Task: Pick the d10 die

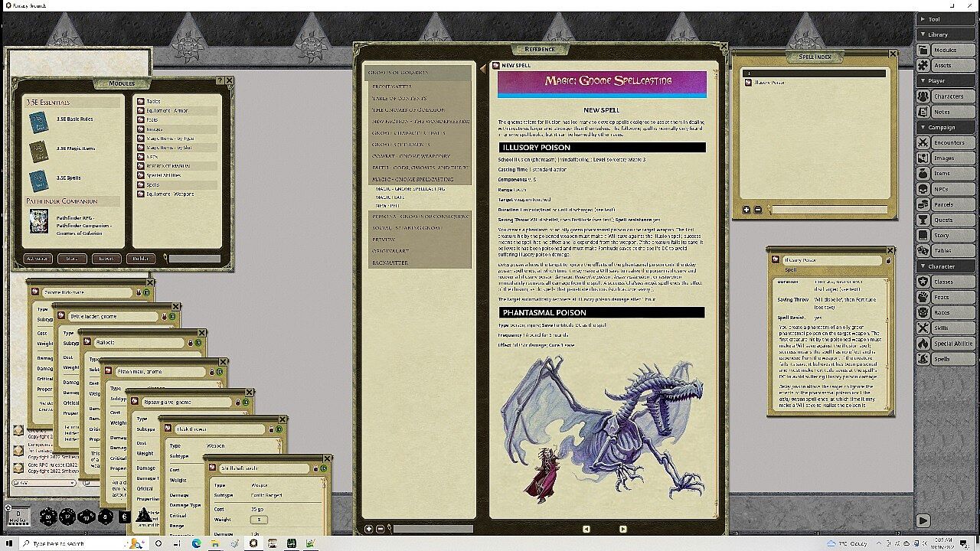Action: pos(87,517)
